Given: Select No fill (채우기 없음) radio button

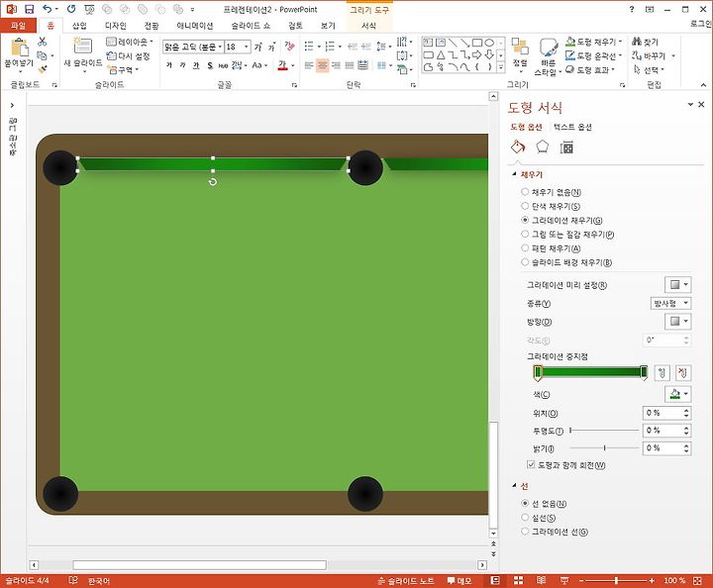Looking at the screenshot, I should 525,192.
